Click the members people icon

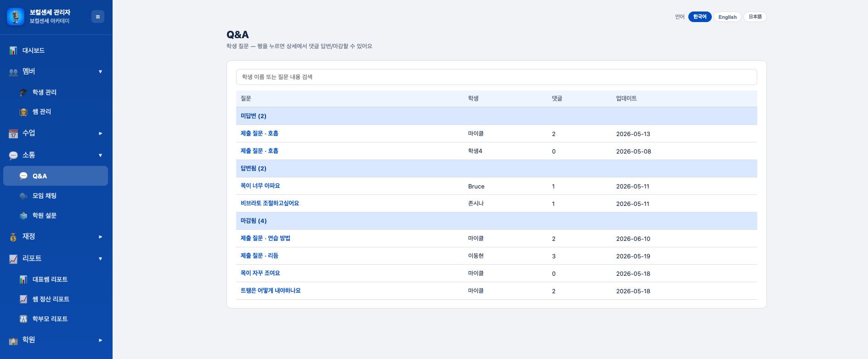coord(13,72)
